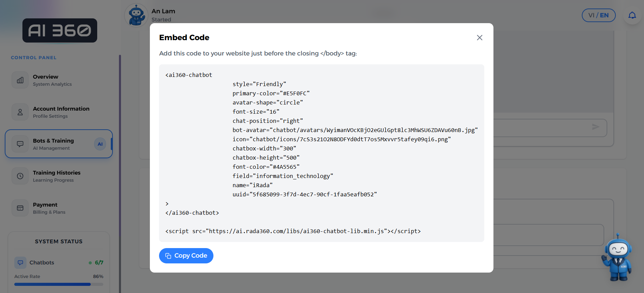This screenshot has width=644, height=293.
Task: Open the floating robot chatbot assistant
Action: 617,257
